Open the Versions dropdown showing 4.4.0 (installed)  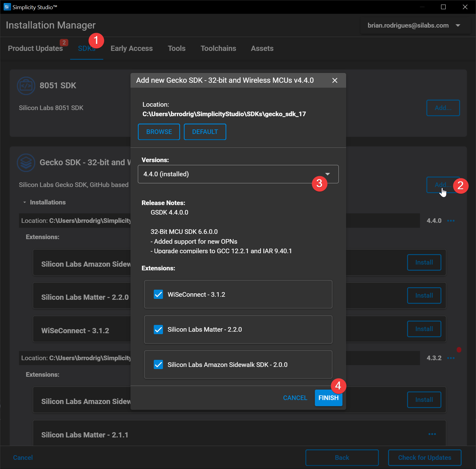point(238,174)
